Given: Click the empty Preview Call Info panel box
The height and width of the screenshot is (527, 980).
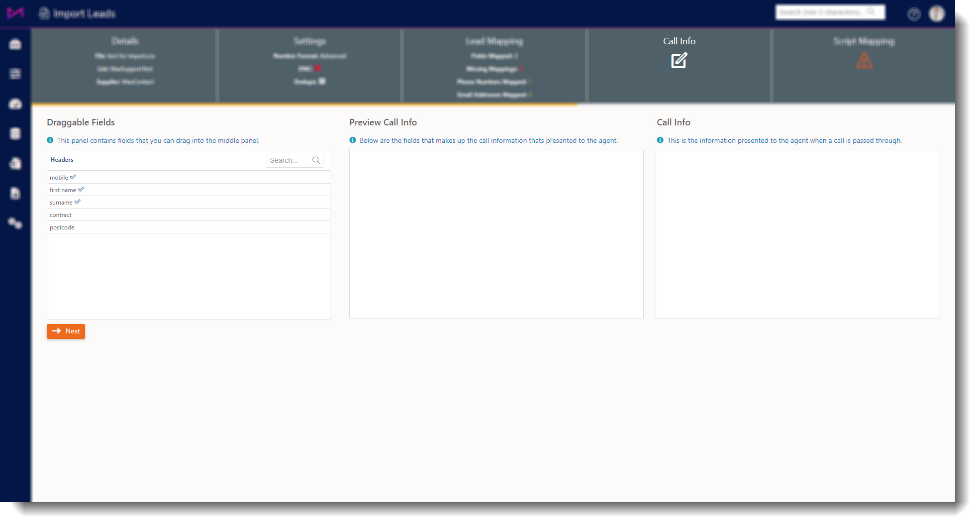Looking at the screenshot, I should tap(496, 234).
